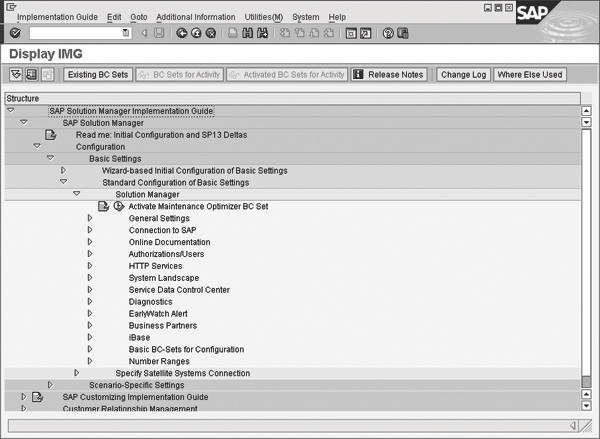Click the Where Else Used button

click(x=530, y=75)
